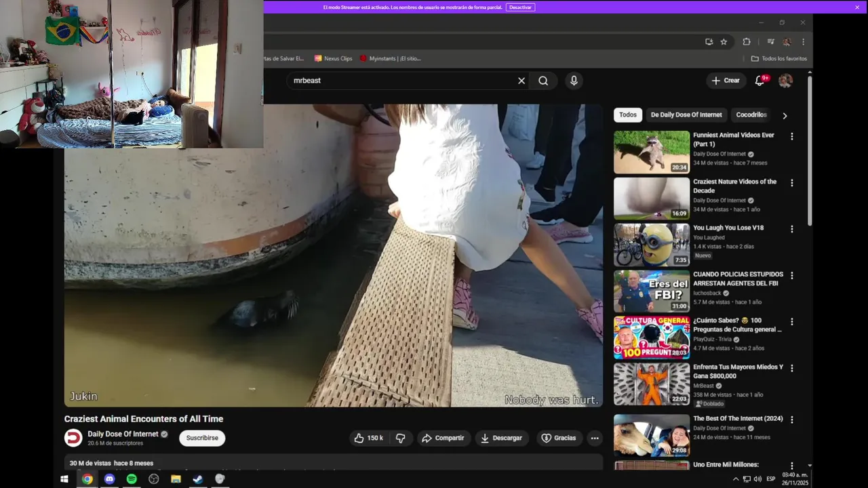Dislike the video with thumbs down

(x=400, y=438)
